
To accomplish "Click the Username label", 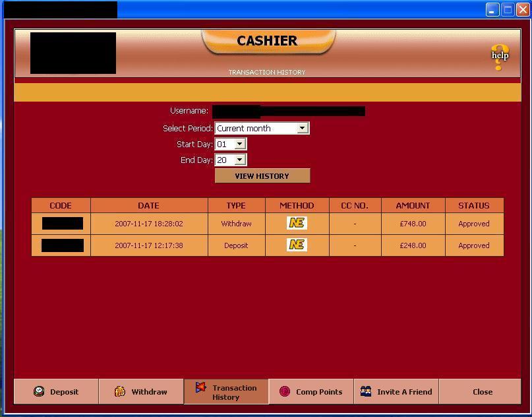I will (189, 111).
